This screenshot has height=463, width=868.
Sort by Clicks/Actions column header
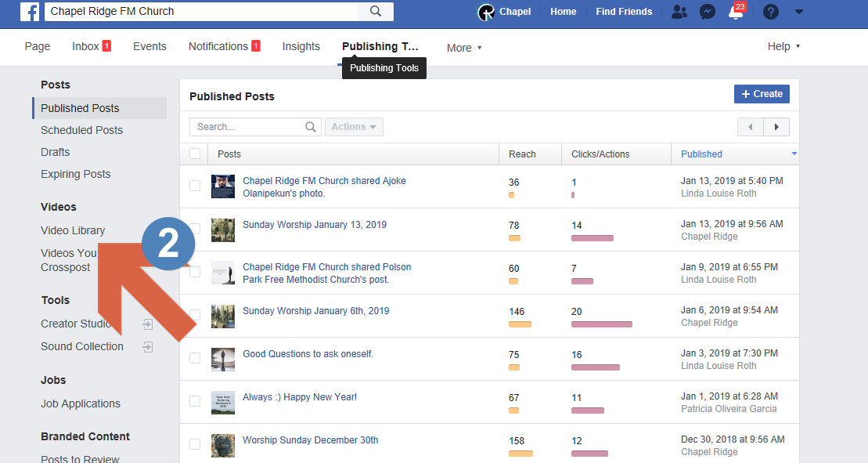click(x=600, y=154)
